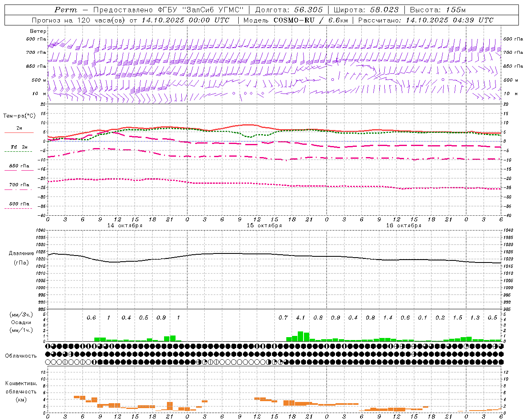525x420 pixels.
Task: Click the precipitation total "1.4"
Action: 388,317
